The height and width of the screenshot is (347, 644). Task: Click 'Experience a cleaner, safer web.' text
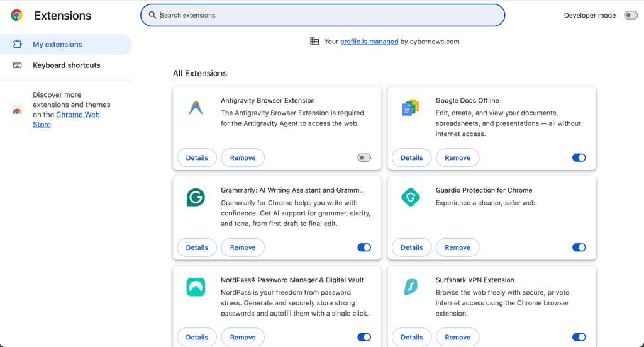(486, 203)
